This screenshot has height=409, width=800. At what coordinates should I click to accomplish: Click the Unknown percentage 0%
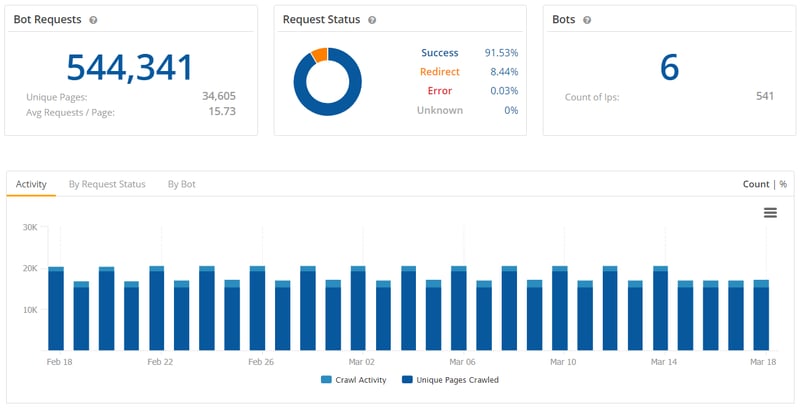511,110
